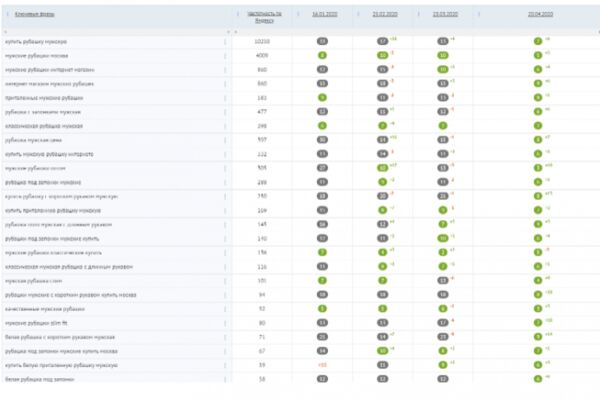The image size is (600, 400).
Task: Select keyword рубашки мужские с коротким рукавом купить москва
Action: [x=71, y=295]
